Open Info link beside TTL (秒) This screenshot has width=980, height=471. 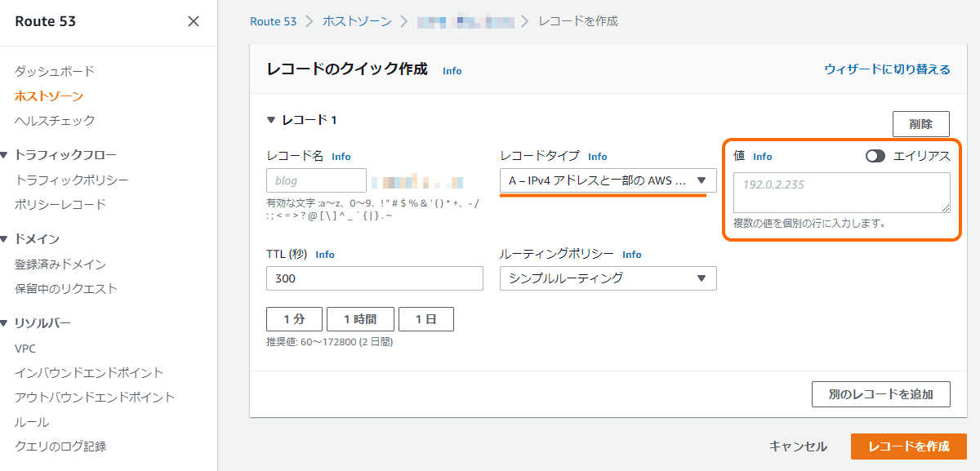pos(325,255)
